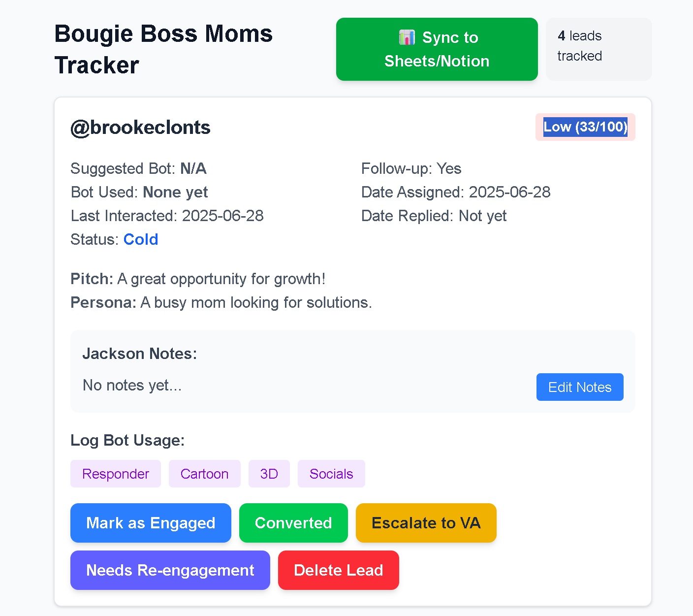693x616 pixels.
Task: Click the Low (33/100) score badge
Action: tap(585, 127)
